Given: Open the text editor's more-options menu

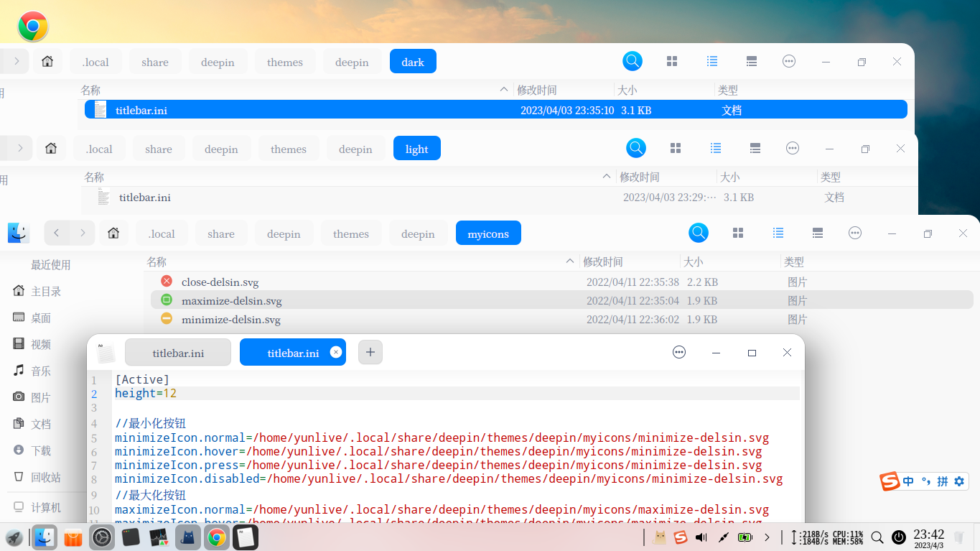Looking at the screenshot, I should (679, 353).
